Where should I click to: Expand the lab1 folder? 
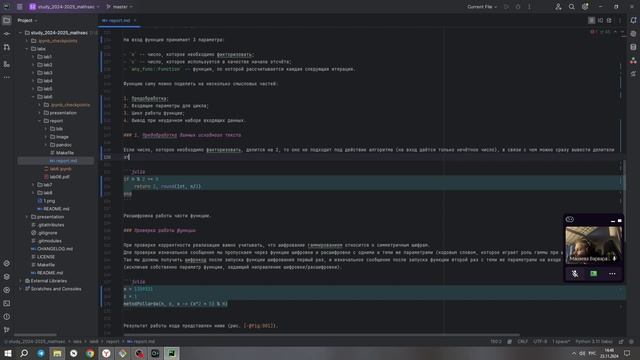[33, 57]
